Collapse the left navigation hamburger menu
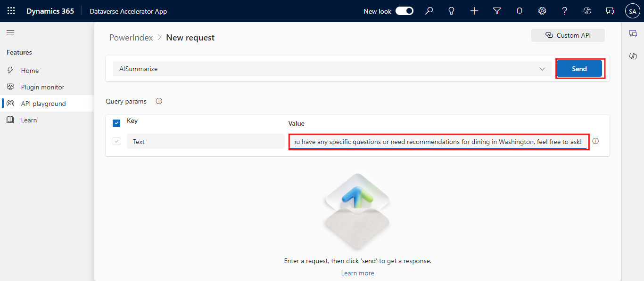644x281 pixels. (x=10, y=32)
